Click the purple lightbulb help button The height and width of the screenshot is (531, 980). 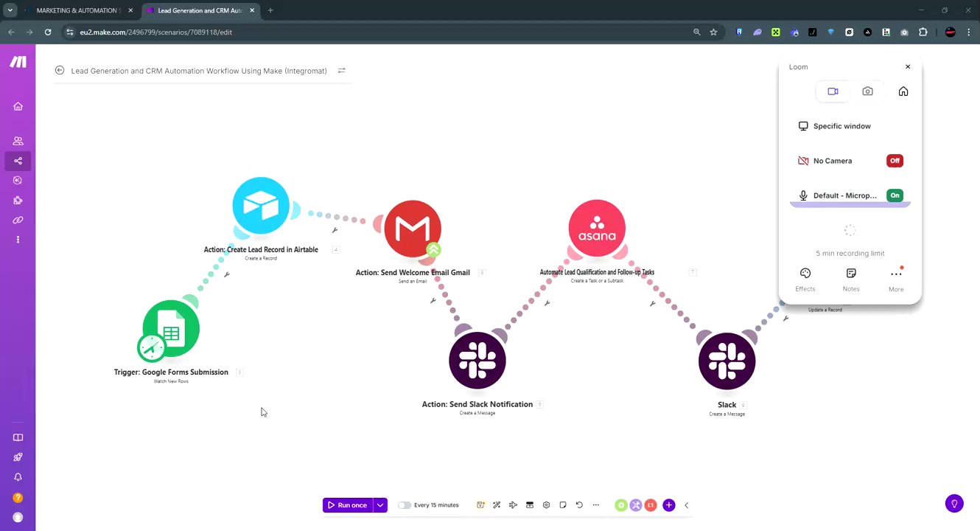click(x=954, y=504)
